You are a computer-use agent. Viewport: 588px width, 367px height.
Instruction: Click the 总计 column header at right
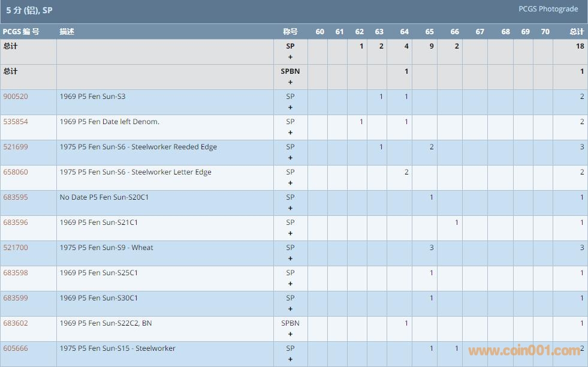(x=576, y=32)
